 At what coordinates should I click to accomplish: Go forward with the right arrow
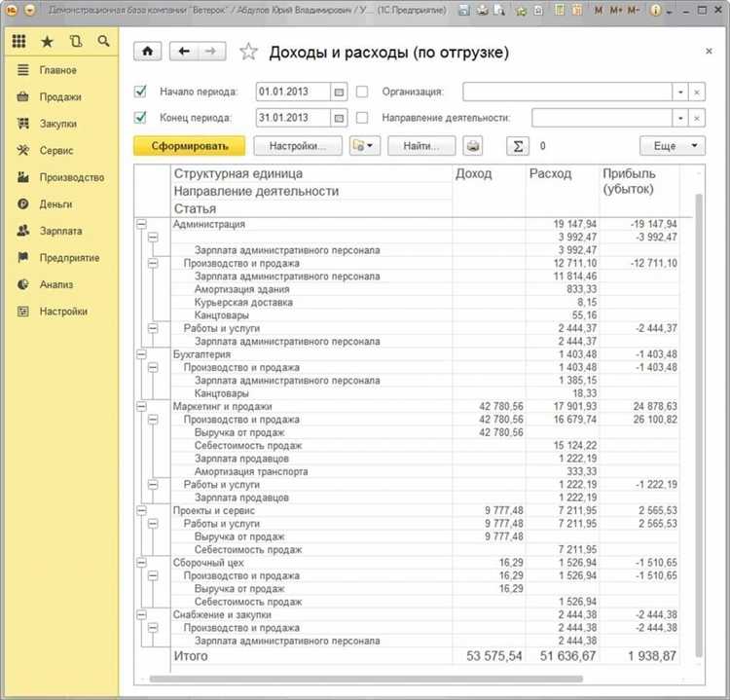[x=212, y=52]
